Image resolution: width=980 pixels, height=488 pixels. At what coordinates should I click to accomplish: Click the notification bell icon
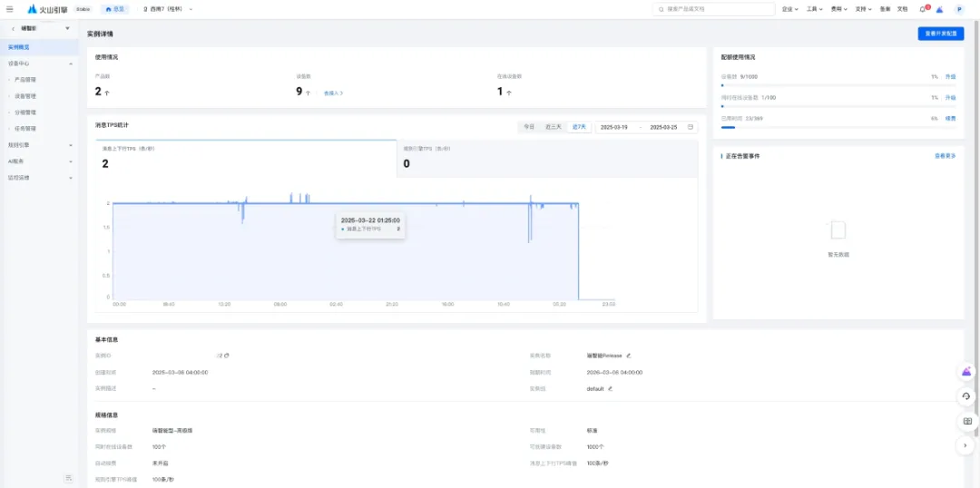pos(923,8)
